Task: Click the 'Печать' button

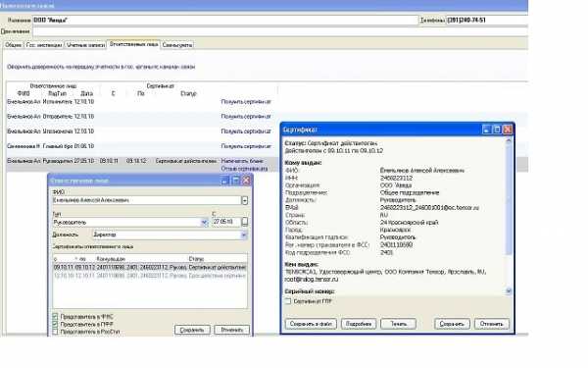Action: (x=398, y=324)
